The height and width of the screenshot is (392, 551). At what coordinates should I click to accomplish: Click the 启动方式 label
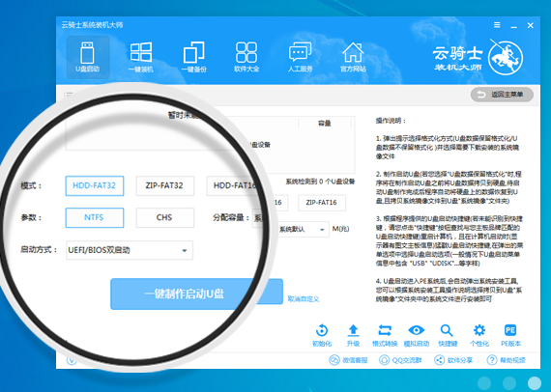tap(39, 250)
